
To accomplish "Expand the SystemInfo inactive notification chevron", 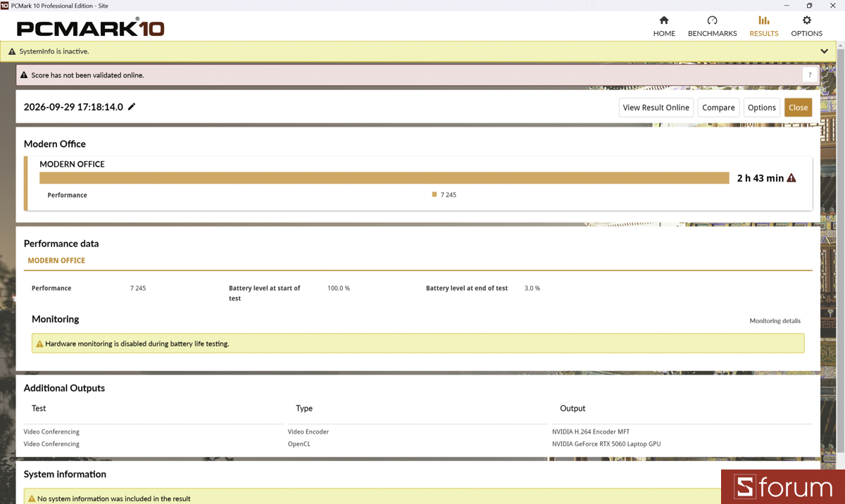I will (x=825, y=51).
